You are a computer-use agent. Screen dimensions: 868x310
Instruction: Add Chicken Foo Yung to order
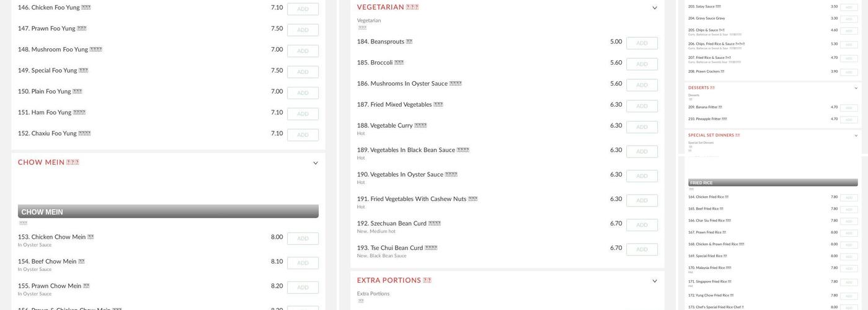coord(303,9)
